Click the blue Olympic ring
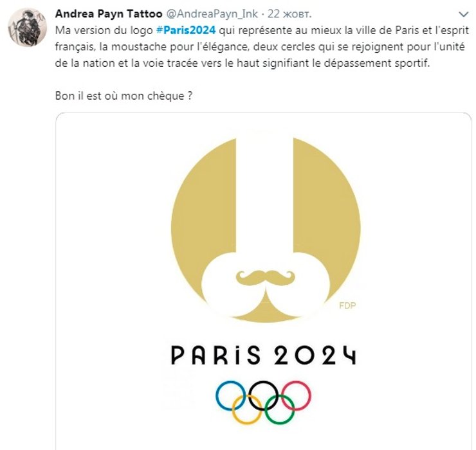This screenshot has height=450, width=476. click(230, 393)
